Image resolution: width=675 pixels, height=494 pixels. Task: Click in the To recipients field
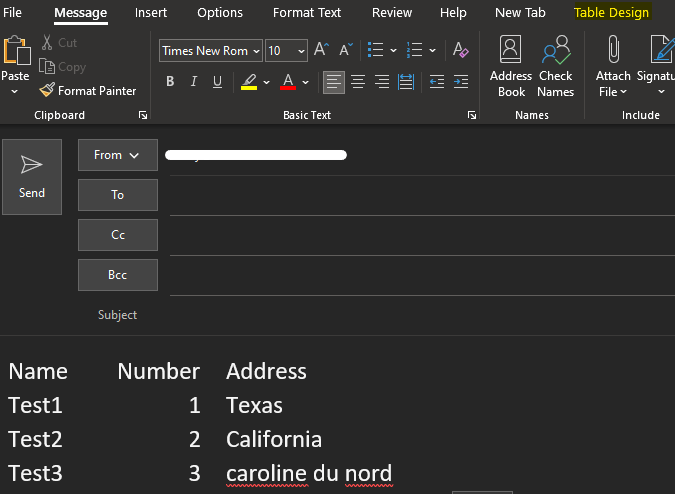point(422,196)
